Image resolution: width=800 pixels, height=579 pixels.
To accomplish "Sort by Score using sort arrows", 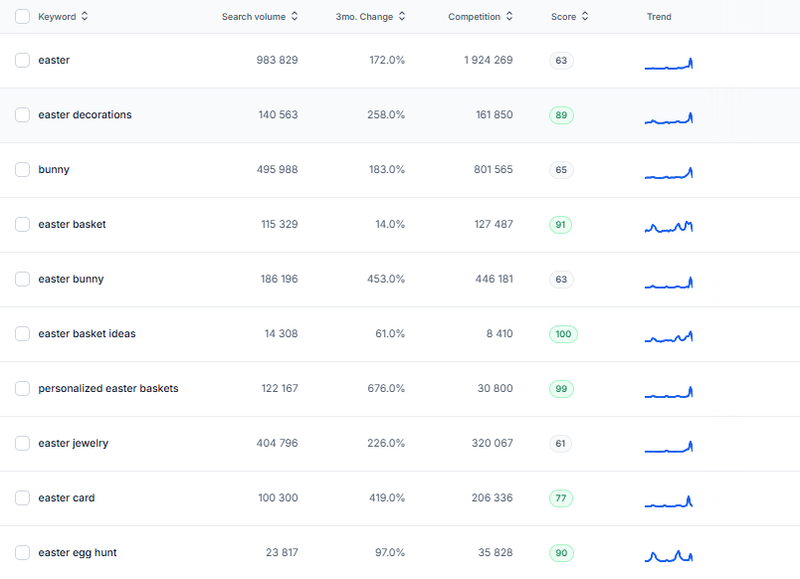I will 585,16.
